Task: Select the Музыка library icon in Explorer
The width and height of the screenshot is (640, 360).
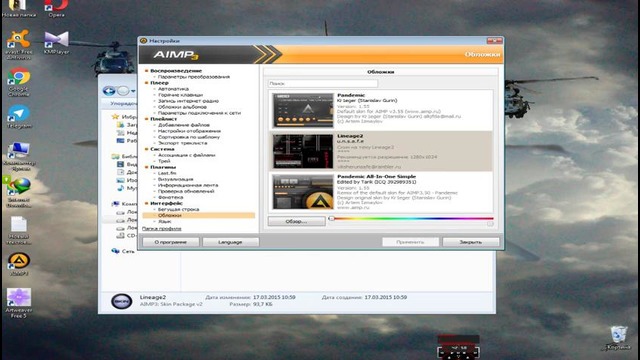Action: click(120, 188)
